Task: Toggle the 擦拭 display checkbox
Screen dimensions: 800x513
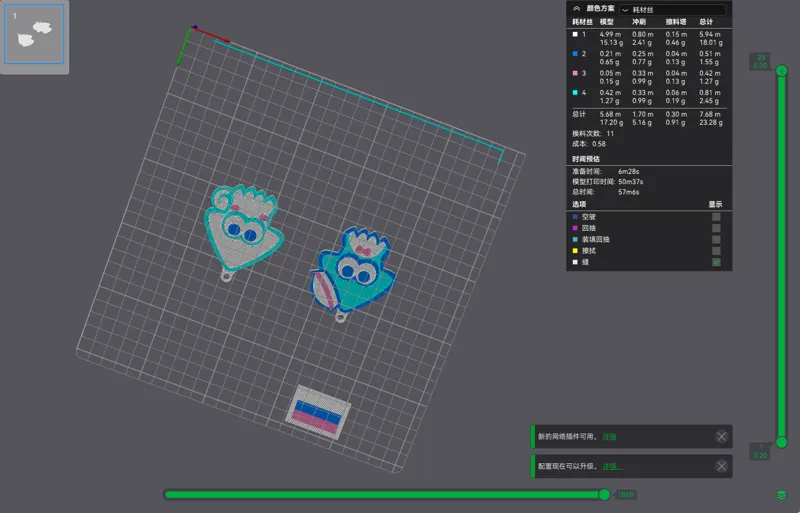Action: (x=716, y=251)
